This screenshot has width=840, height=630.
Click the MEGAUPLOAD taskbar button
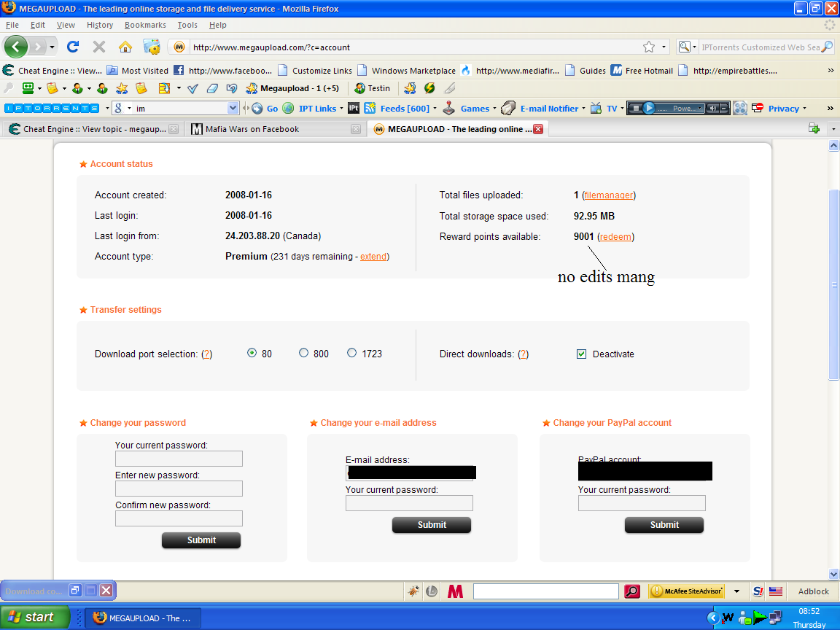click(x=144, y=618)
